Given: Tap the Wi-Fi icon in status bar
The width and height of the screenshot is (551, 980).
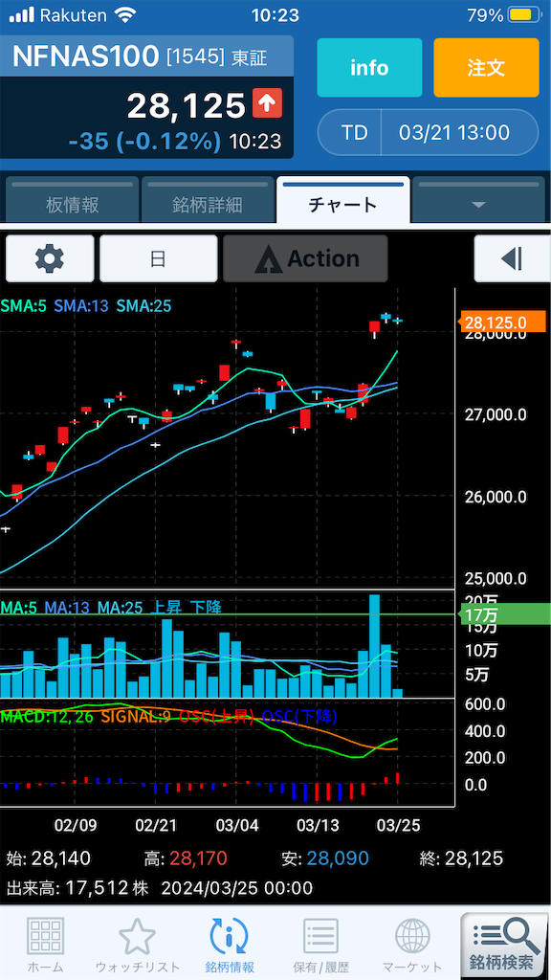Looking at the screenshot, I should 126,15.
